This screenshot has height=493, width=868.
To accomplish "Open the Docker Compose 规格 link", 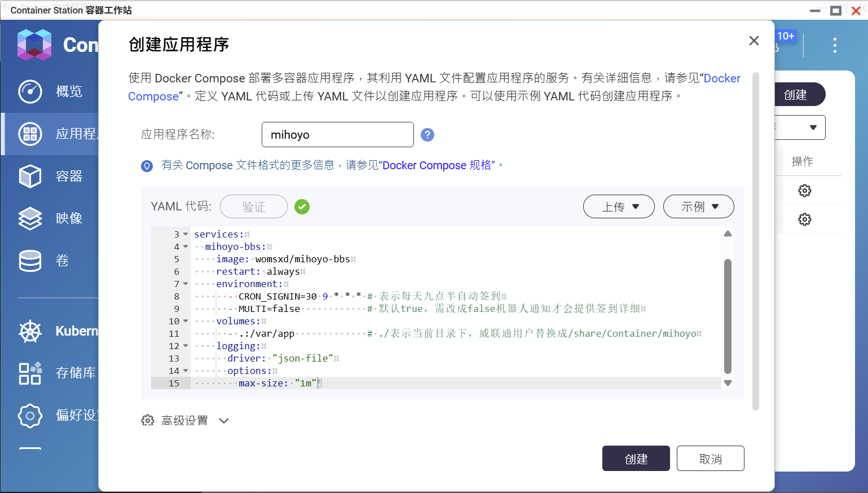I will coord(437,165).
